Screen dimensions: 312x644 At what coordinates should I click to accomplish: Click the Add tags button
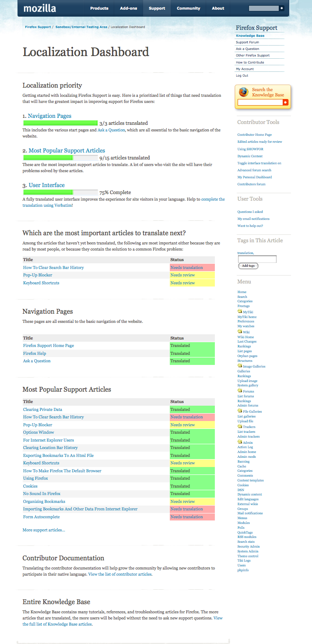(x=248, y=266)
